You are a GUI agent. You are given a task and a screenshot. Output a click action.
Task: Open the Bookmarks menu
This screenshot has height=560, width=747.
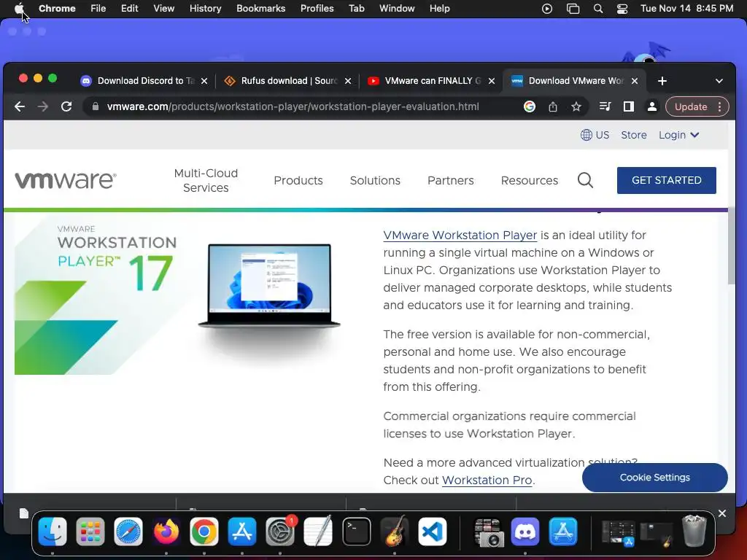point(260,9)
